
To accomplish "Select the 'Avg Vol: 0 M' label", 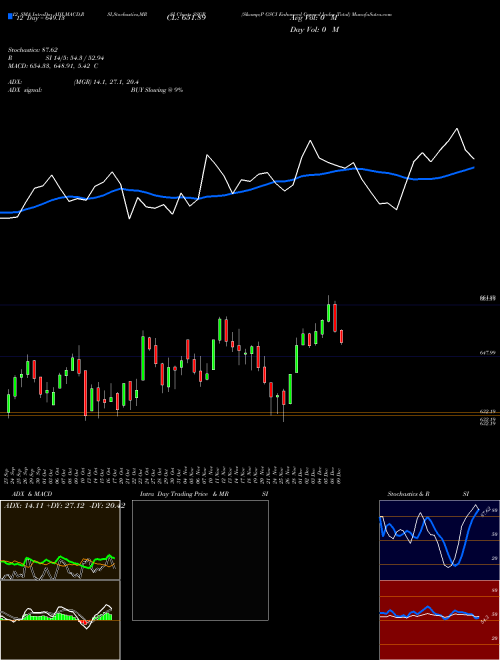I will pos(313,18).
